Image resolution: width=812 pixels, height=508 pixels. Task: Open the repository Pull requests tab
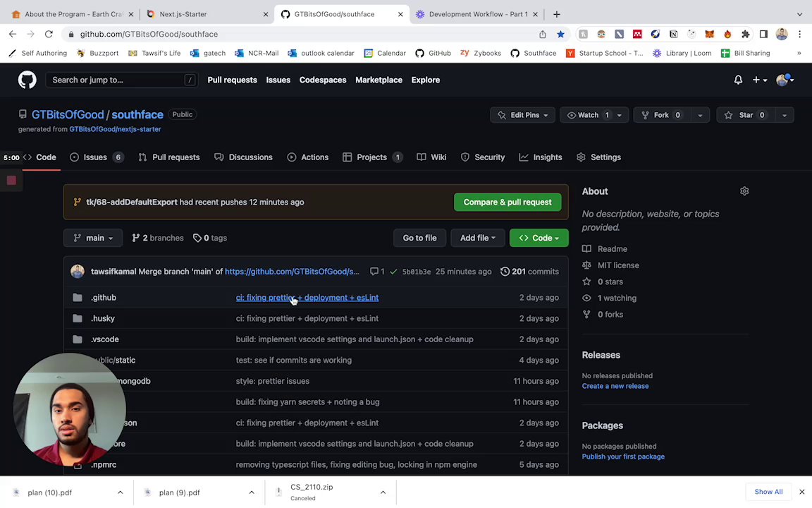click(169, 157)
